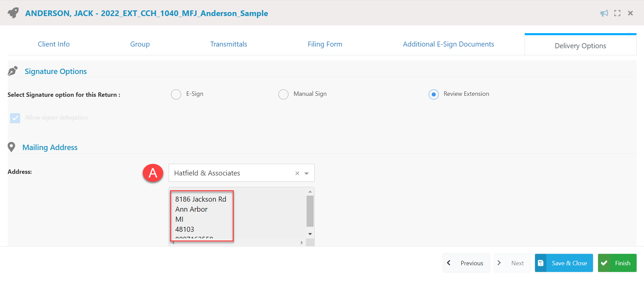Image resolution: width=644 pixels, height=281 pixels.
Task: Expand the address dropdown arrow
Action: (x=307, y=173)
